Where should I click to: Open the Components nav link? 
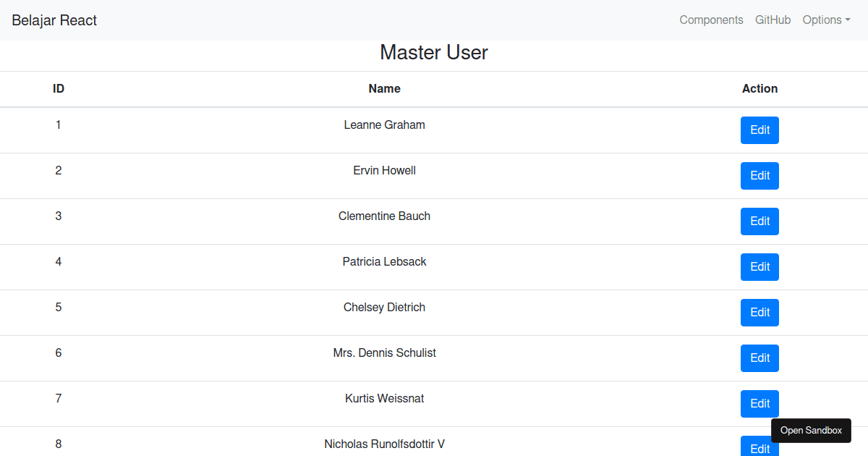pos(711,20)
